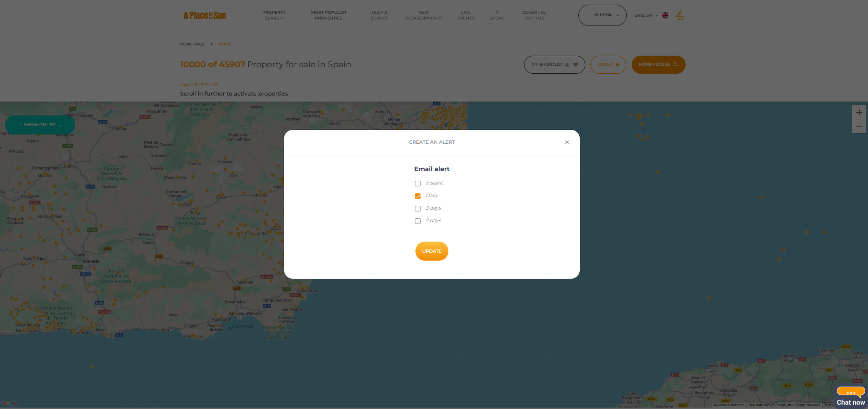The image size is (868, 409).
Task: Enable the Instant email alert checkbox
Action: coord(418,184)
